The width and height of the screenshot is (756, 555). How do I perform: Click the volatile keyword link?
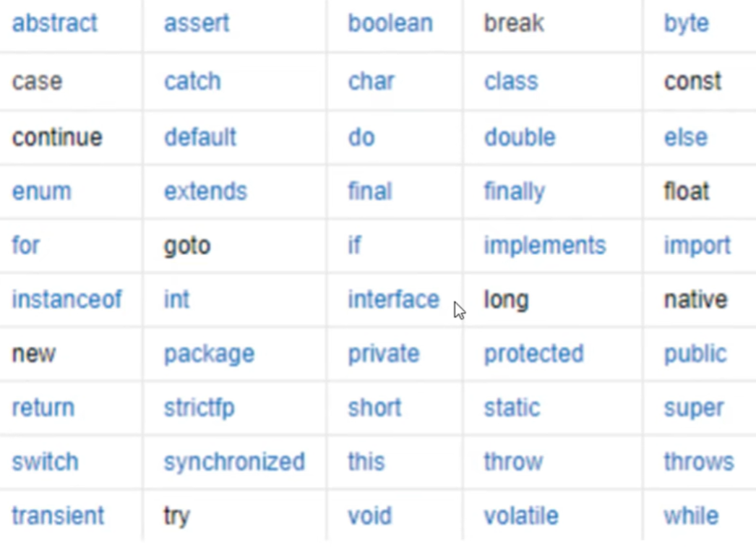(x=521, y=516)
